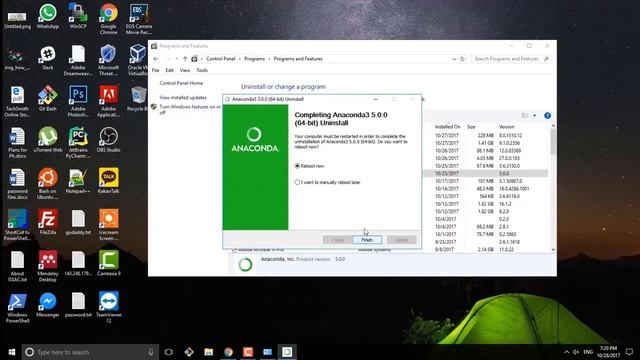Click Finish in the Anaconda3 uninstall dialog
The width and height of the screenshot is (640, 360).
click(367, 240)
